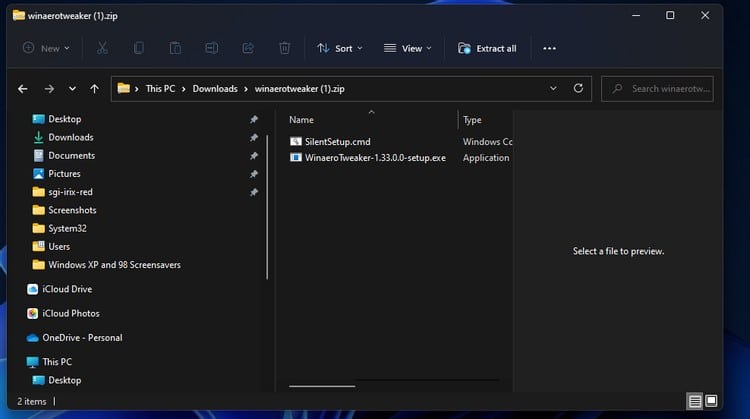Screen dimensions: 750x419
Task: Switch to details view layout icon
Action: pos(695,401)
